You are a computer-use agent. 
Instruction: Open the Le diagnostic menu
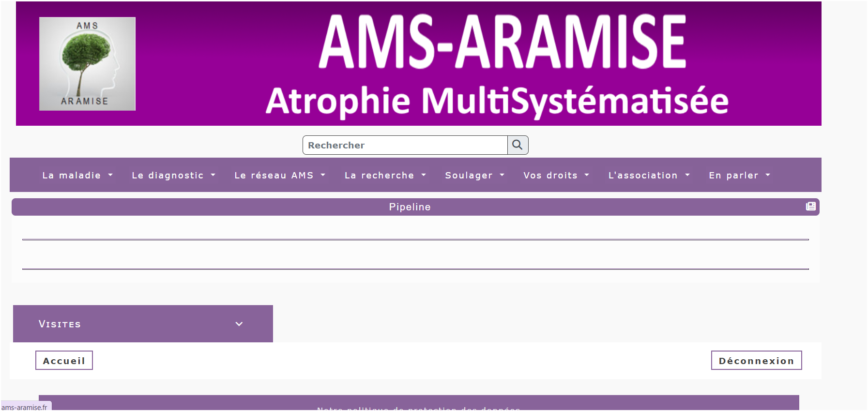(173, 176)
